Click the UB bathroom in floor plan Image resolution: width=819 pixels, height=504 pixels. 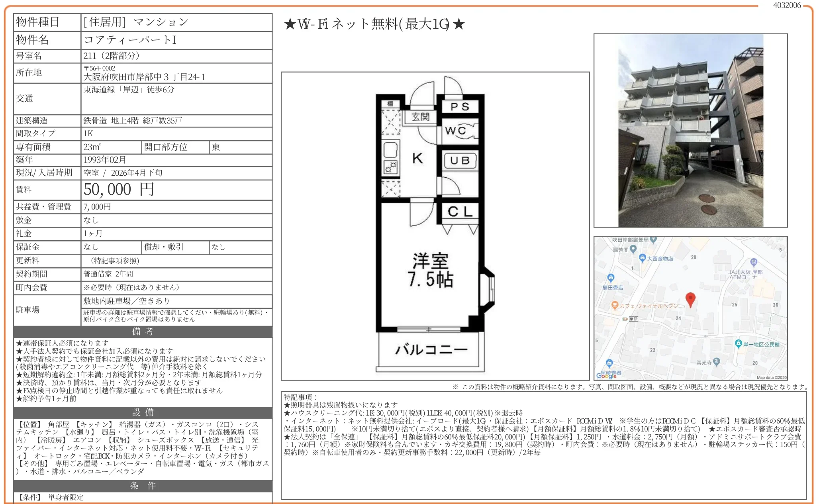point(460,161)
